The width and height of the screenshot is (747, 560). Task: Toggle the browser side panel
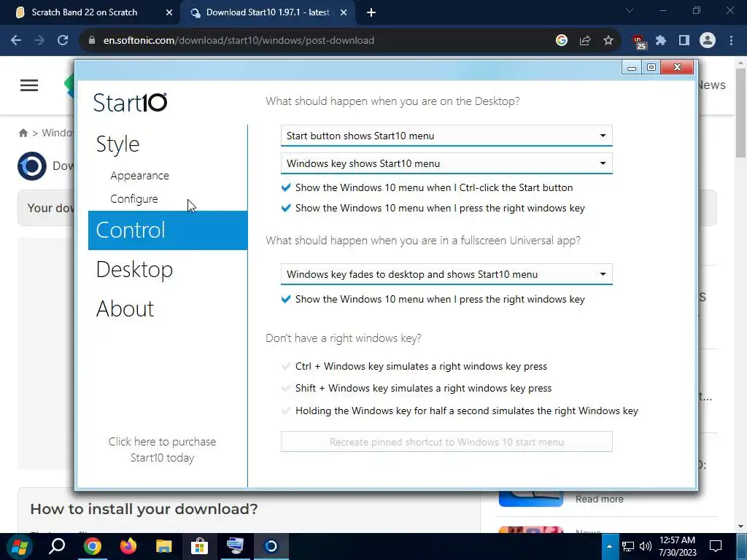point(684,41)
